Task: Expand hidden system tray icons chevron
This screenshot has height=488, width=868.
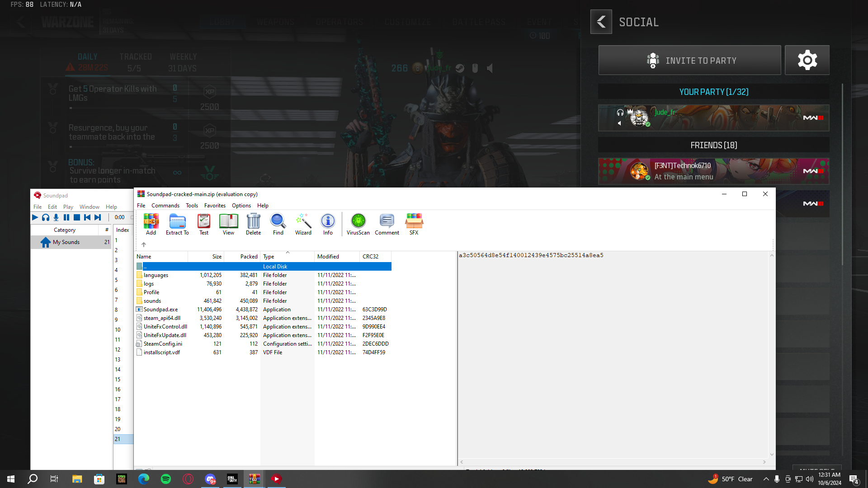Action: pos(766,479)
